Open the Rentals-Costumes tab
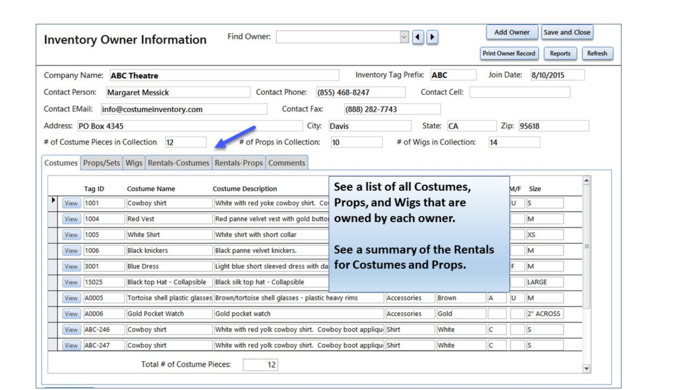This screenshot has width=693, height=390. point(179,163)
